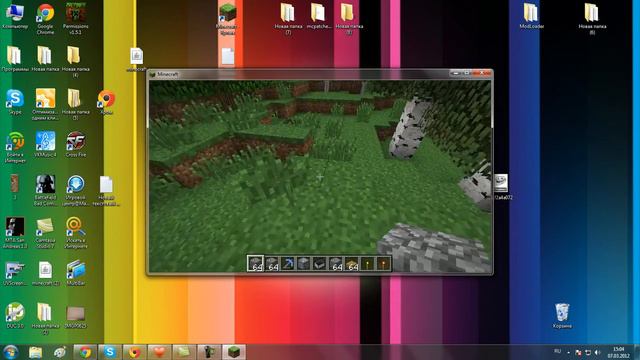Switch to Skype in the taskbar
The width and height of the screenshot is (640, 360).
coord(110,352)
